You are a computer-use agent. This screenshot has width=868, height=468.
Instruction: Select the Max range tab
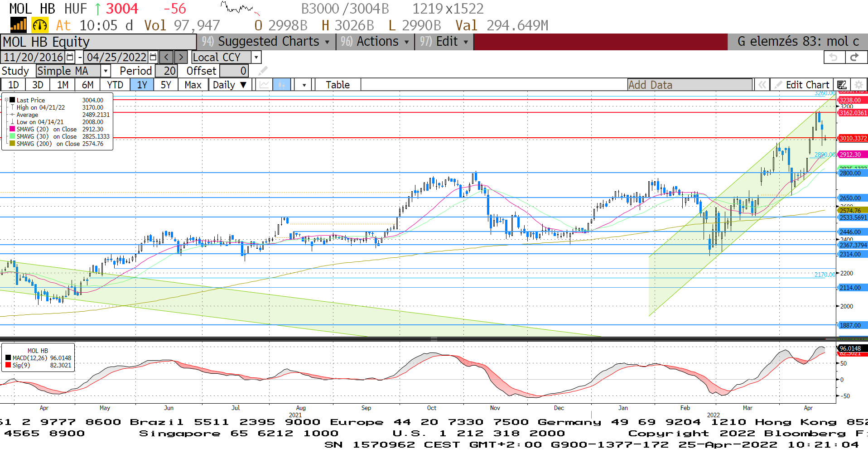click(193, 85)
